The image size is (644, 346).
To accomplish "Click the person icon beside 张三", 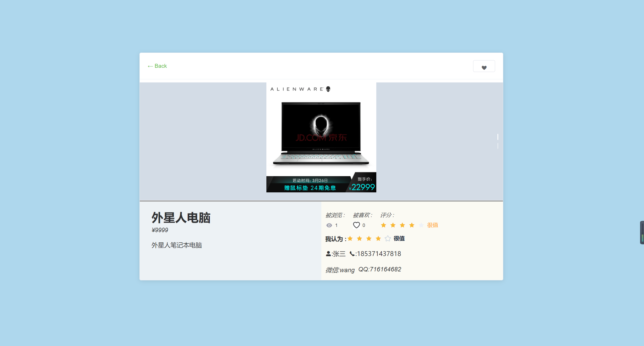I will [328, 254].
